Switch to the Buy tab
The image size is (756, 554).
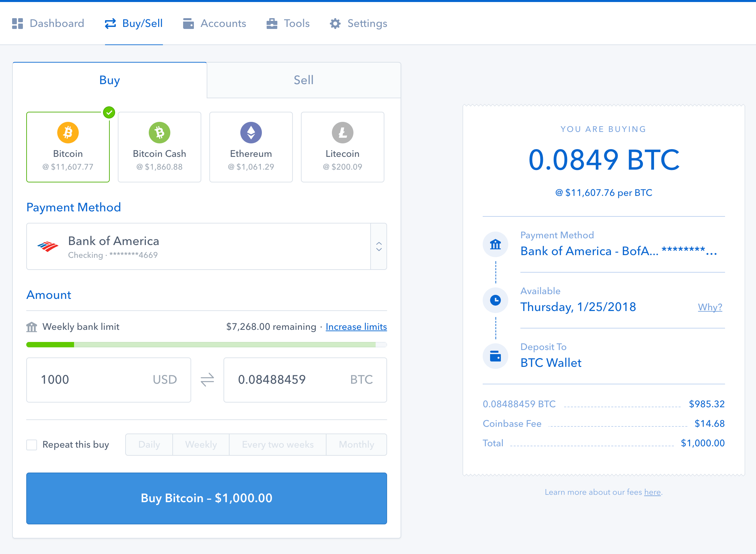pyautogui.click(x=110, y=80)
